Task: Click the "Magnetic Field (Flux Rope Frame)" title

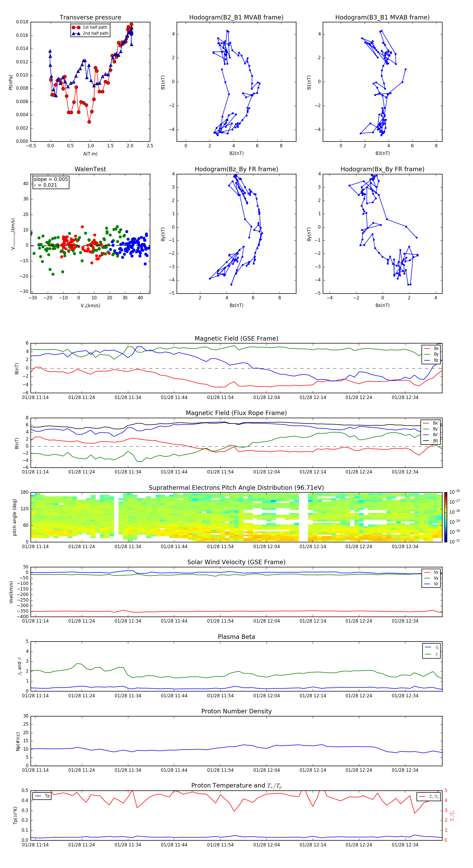Action: [236, 413]
